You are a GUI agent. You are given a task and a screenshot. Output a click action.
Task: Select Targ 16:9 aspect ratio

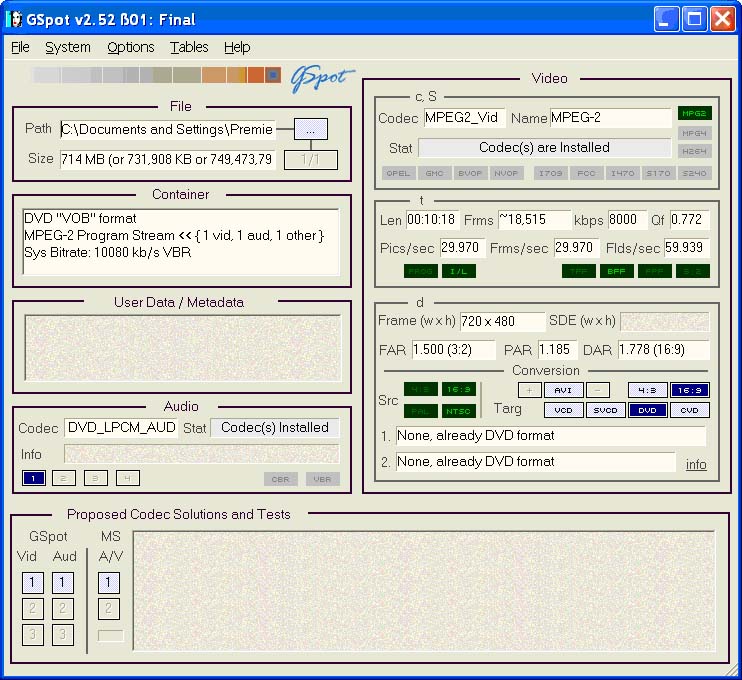click(x=690, y=390)
